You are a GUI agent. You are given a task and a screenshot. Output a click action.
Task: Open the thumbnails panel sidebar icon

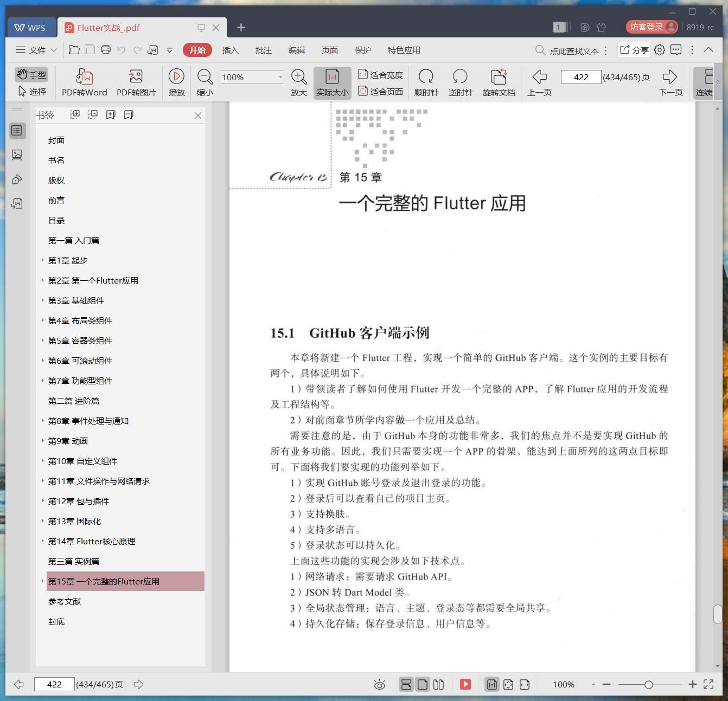17,155
